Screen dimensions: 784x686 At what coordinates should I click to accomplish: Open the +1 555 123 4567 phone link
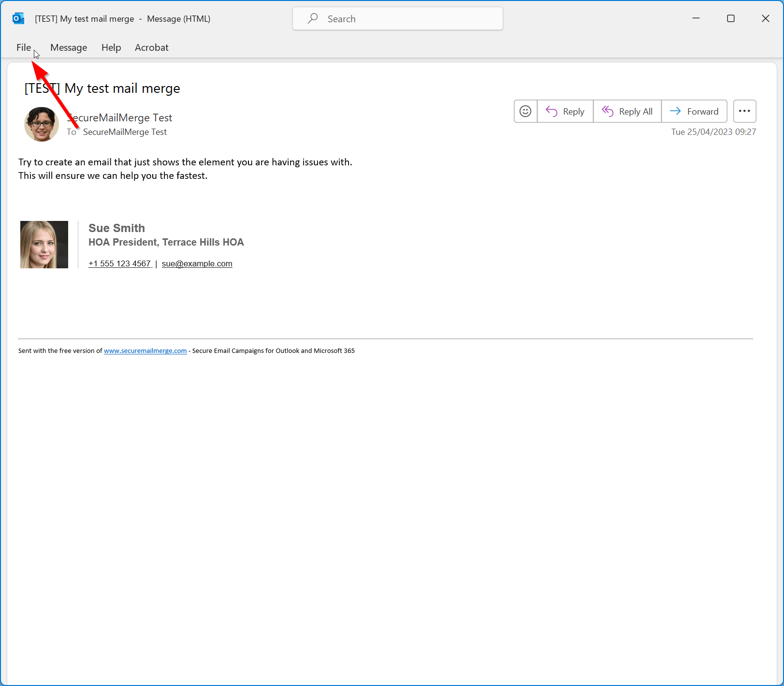point(119,263)
